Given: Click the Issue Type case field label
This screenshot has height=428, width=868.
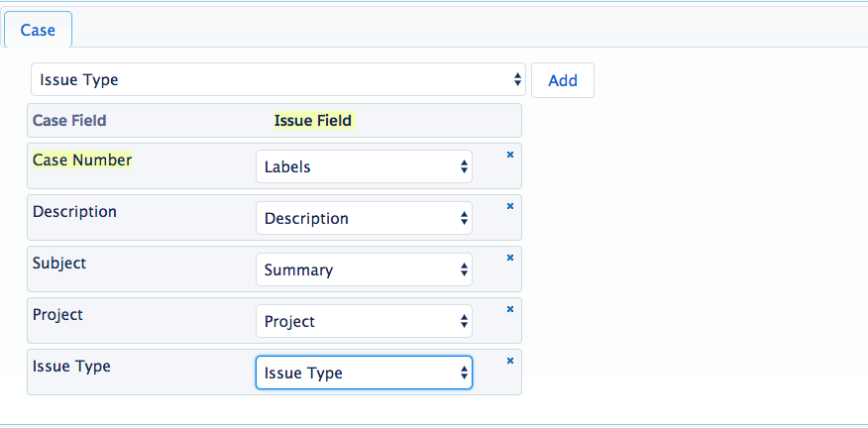Looking at the screenshot, I should tap(71, 366).
